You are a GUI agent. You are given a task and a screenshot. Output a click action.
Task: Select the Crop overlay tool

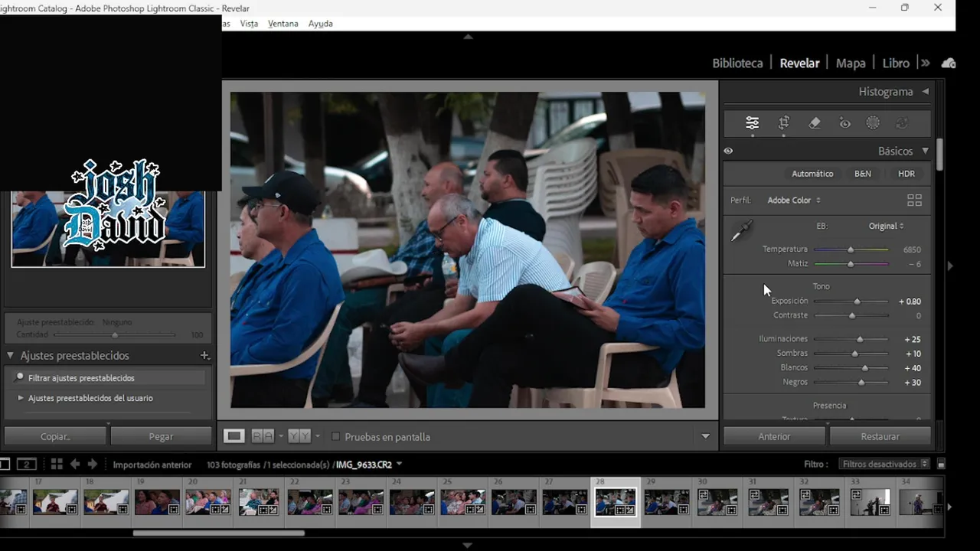(784, 122)
